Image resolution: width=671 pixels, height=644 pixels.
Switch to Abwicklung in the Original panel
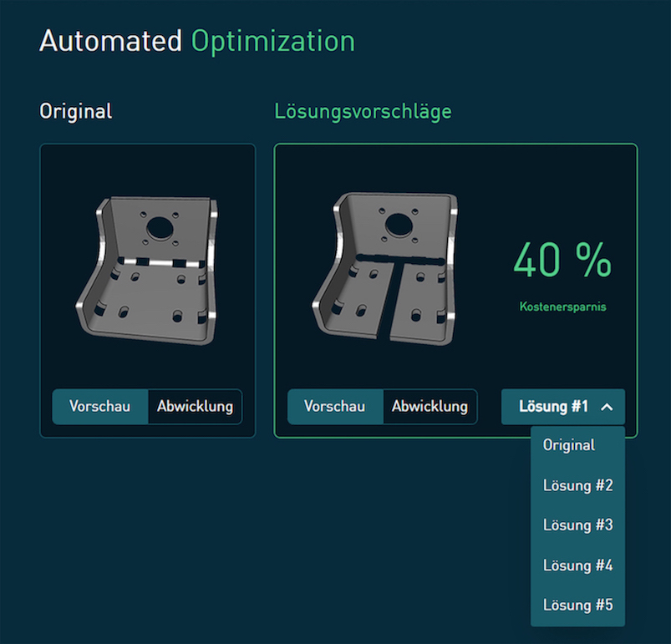(196, 406)
